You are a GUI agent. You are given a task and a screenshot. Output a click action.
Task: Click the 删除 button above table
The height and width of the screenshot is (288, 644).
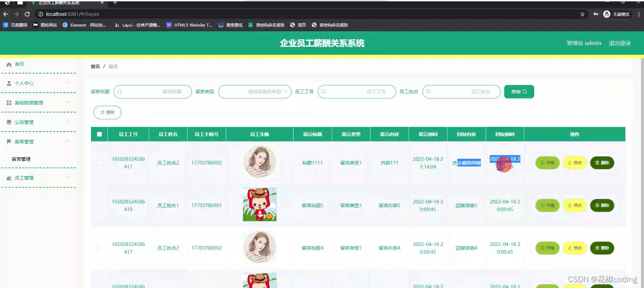(107, 112)
